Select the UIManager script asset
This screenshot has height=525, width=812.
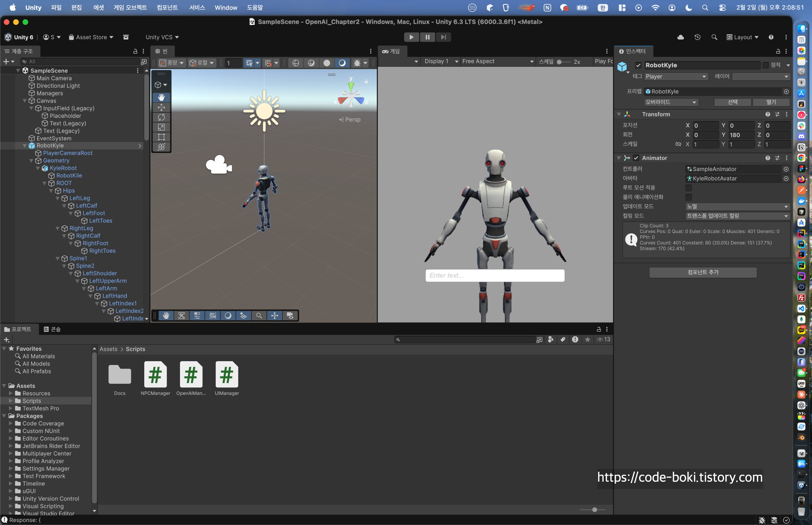(227, 379)
